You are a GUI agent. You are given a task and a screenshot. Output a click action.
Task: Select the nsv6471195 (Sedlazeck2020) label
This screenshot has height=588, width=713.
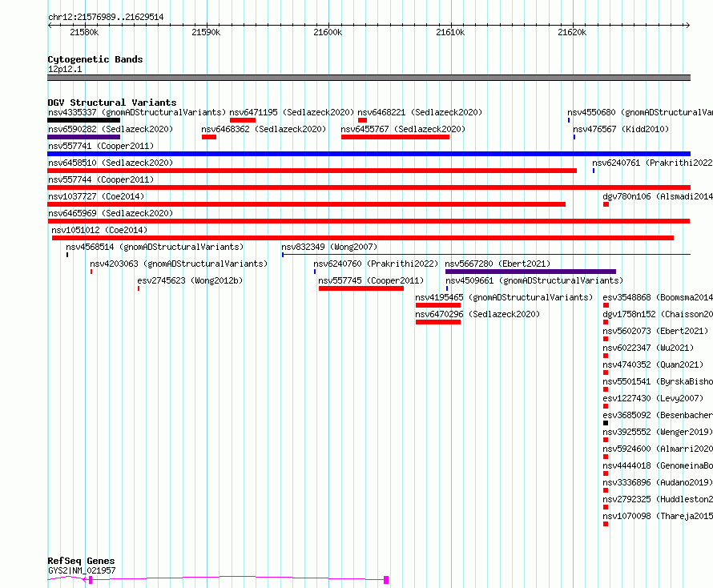292,112
